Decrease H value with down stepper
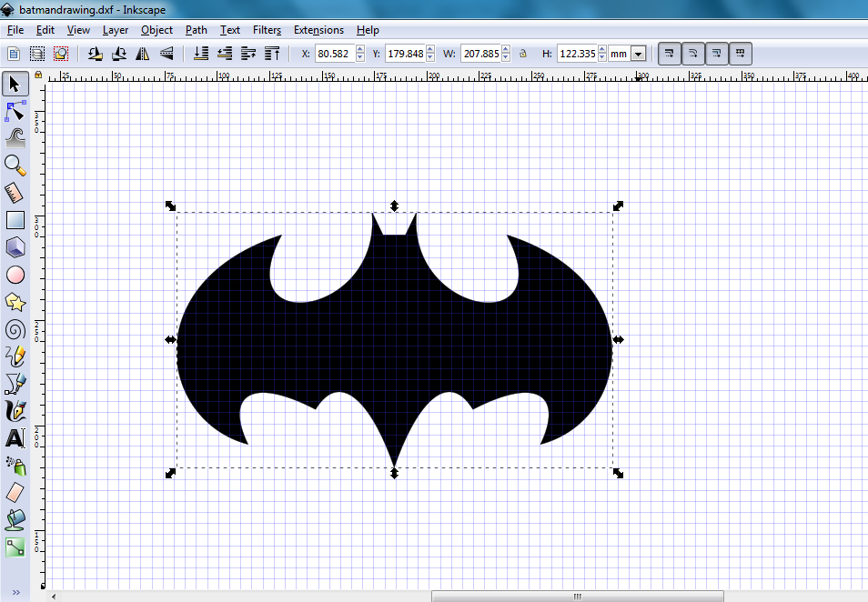This screenshot has width=868, height=602. 602,57
